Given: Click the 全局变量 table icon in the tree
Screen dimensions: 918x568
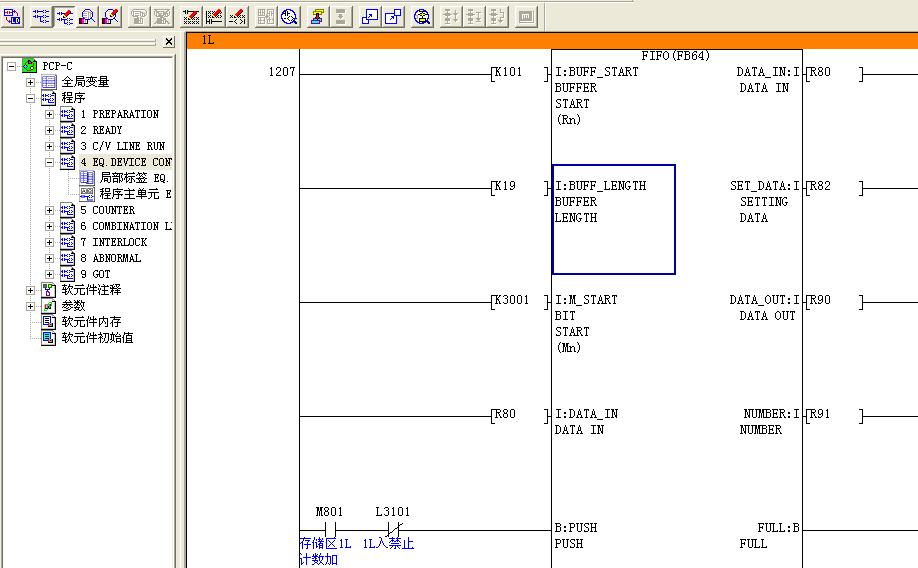Looking at the screenshot, I should click(49, 82).
